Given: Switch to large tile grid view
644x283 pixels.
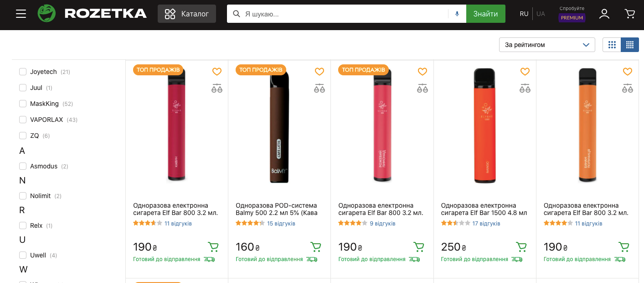Looking at the screenshot, I should point(612,45).
